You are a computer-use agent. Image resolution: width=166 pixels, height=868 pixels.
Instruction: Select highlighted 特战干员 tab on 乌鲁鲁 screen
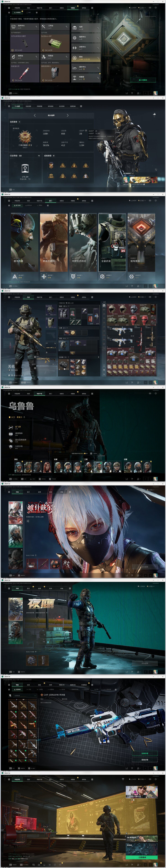(x=39, y=393)
